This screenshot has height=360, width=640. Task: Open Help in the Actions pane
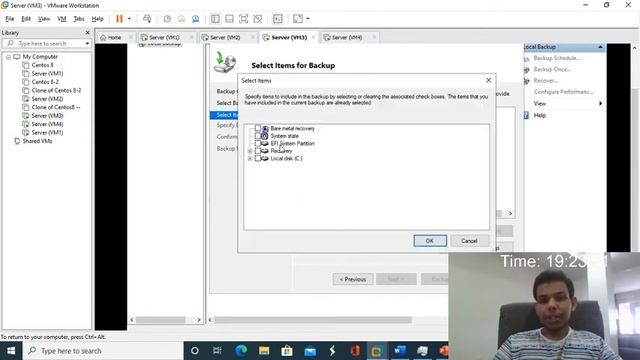point(540,116)
